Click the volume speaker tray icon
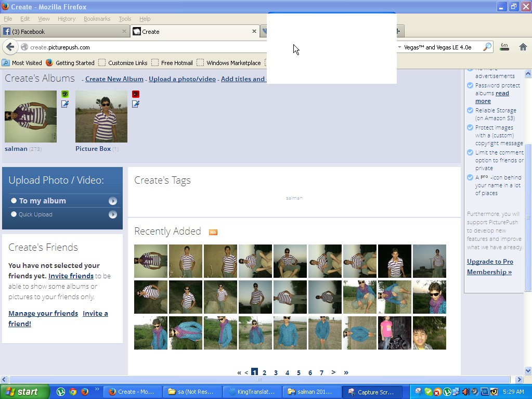532x399 pixels. [465, 392]
